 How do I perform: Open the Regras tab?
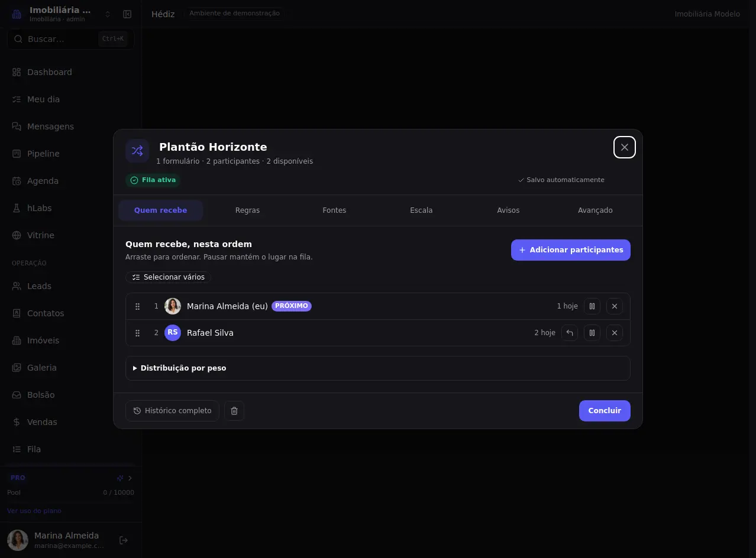(247, 210)
